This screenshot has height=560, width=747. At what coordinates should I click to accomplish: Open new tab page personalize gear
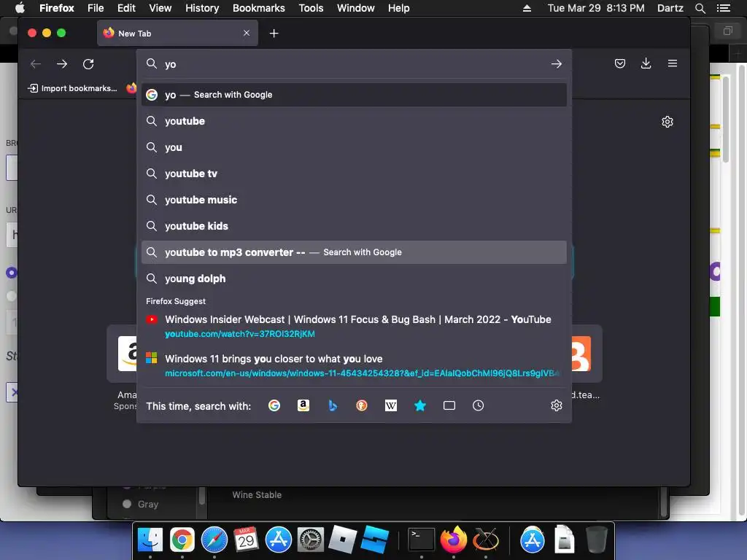(x=667, y=122)
